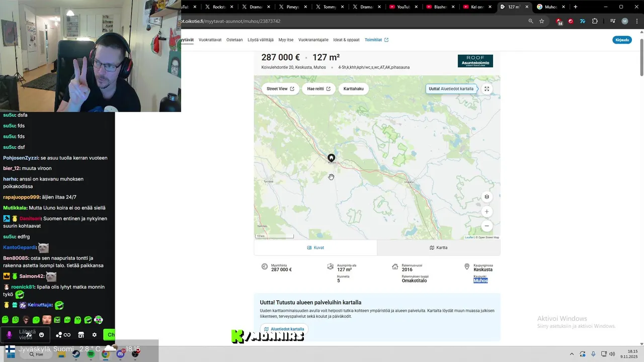Close the Tommy X tab
This screenshot has height=362, width=644.
click(343, 7)
